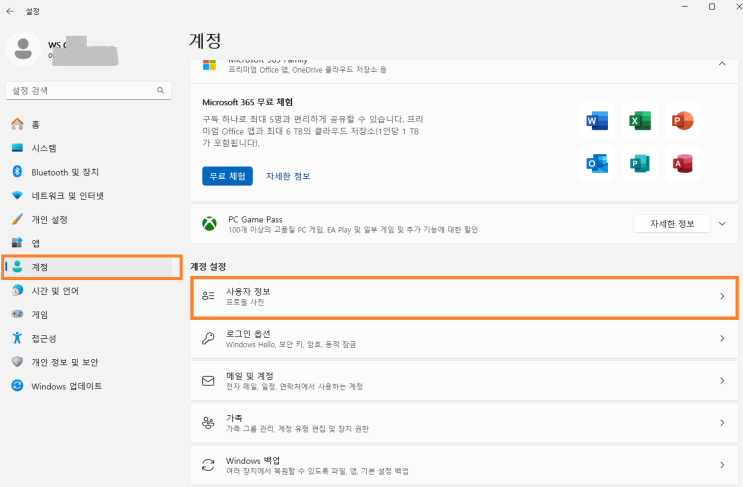Open 게임 settings

[x=88, y=315]
